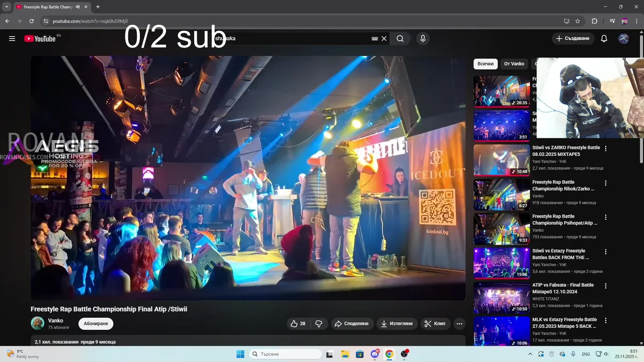This screenshot has height=362, width=644.
Task: Open options menu for Stiwii vs ZARKO video
Action: pos(606,149)
